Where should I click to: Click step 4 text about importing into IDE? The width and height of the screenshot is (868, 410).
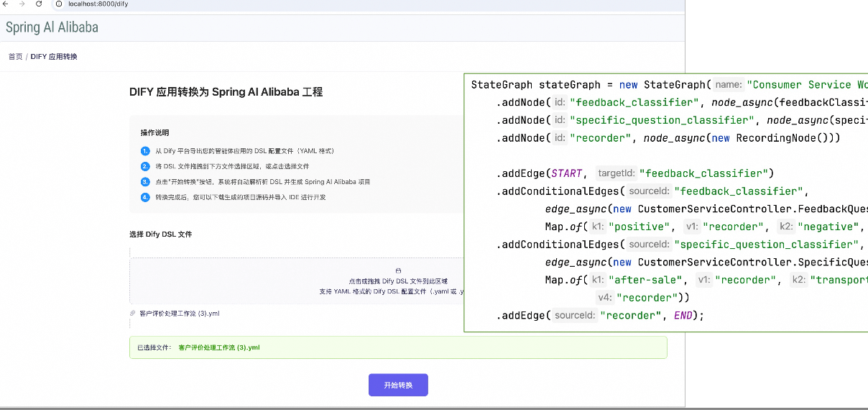coord(241,197)
